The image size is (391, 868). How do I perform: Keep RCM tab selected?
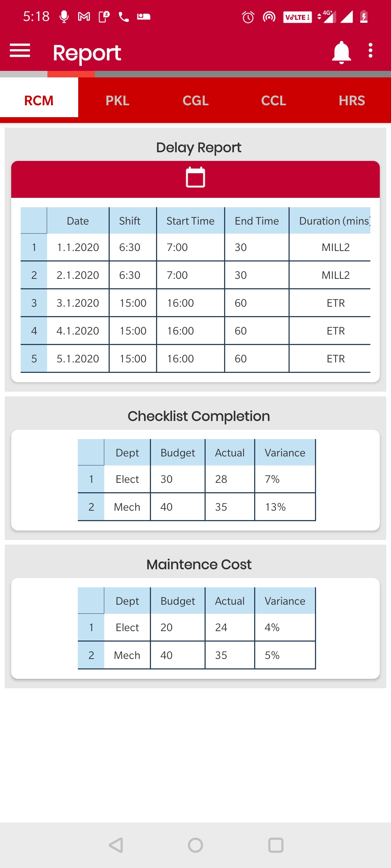pos(38,101)
